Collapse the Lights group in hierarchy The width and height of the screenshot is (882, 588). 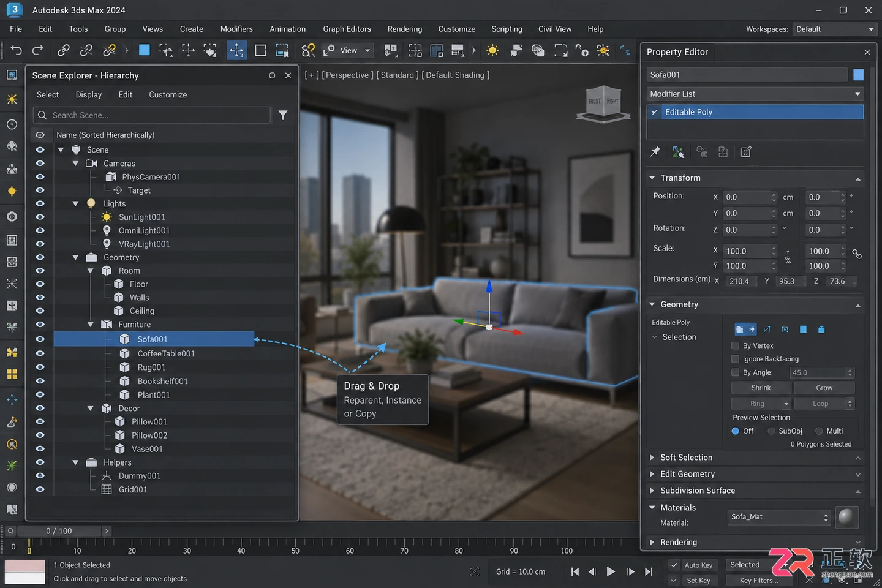75,203
